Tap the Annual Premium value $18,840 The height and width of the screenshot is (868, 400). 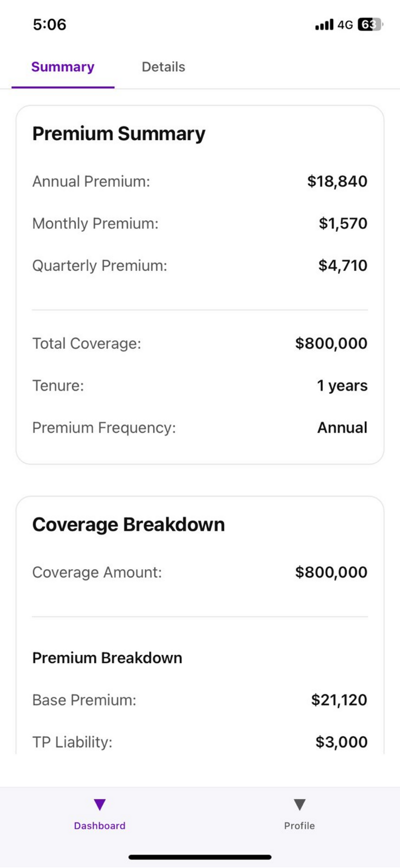click(337, 181)
